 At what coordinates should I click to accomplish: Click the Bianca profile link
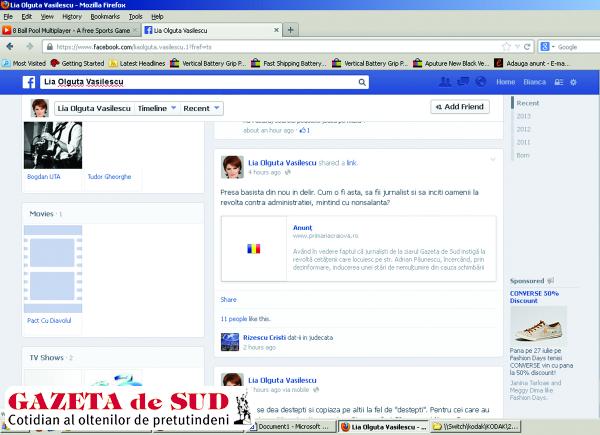click(535, 82)
